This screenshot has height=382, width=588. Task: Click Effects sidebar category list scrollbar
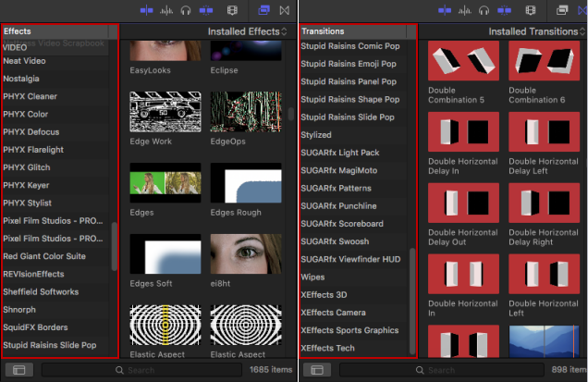[x=115, y=247]
